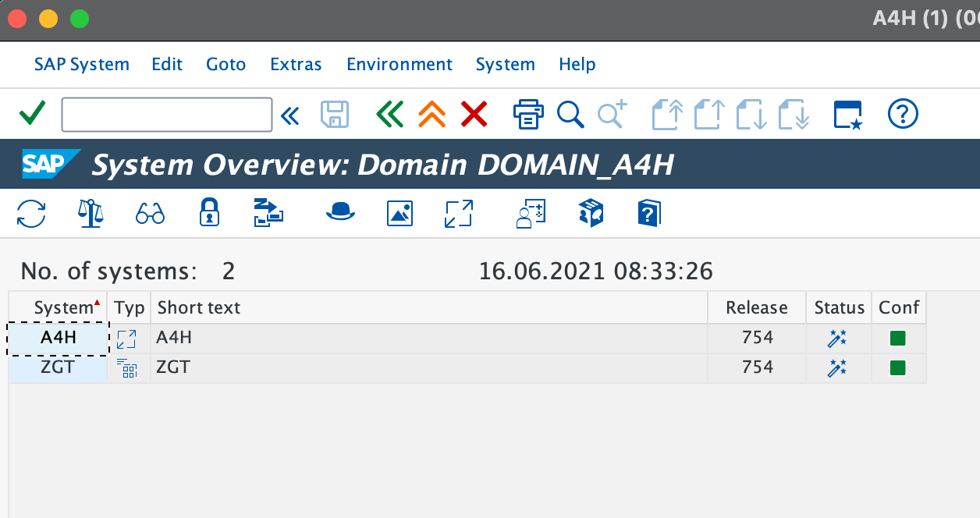980x518 pixels.
Task: Click the Typ column header
Action: (130, 307)
